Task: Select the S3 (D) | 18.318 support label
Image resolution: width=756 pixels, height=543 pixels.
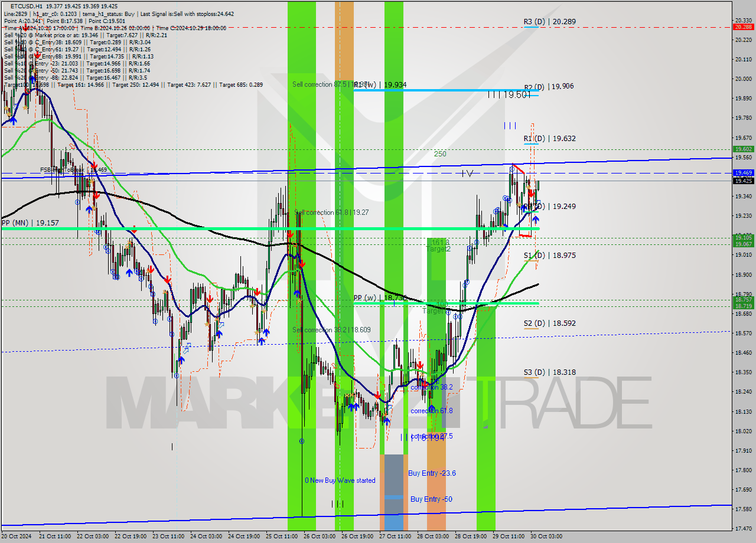Action: [549, 372]
